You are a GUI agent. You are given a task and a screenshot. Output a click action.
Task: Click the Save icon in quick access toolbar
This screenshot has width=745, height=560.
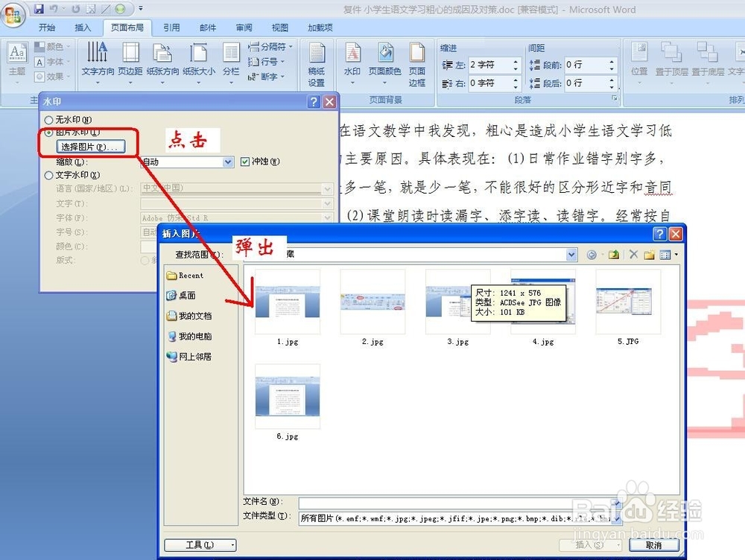(x=39, y=8)
